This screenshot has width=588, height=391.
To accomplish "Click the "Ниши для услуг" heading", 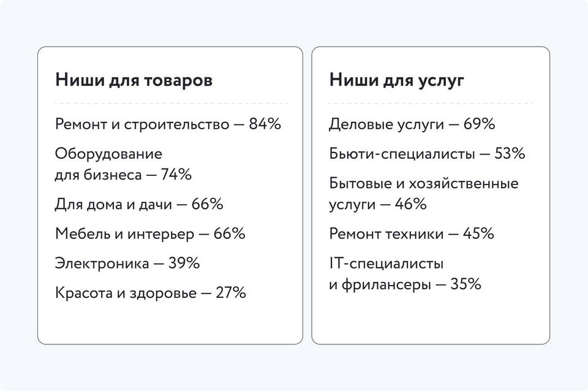I will [397, 80].
